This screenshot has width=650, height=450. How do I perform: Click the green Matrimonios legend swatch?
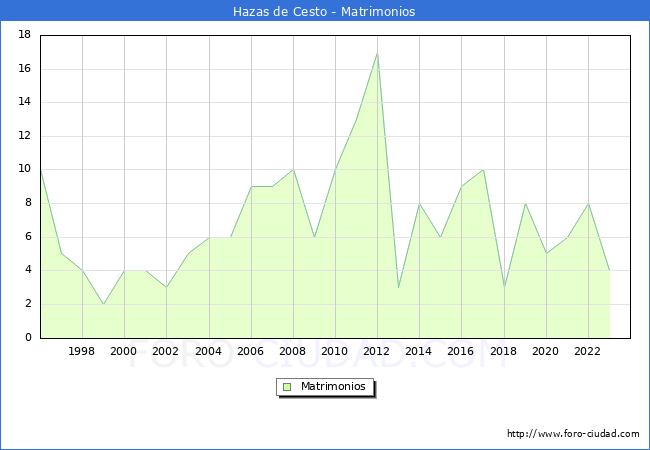286,387
